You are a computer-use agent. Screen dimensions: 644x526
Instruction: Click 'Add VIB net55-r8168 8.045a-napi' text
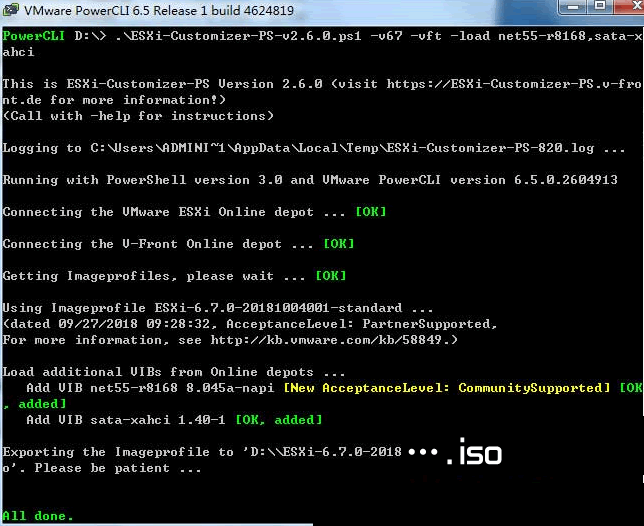point(150,388)
